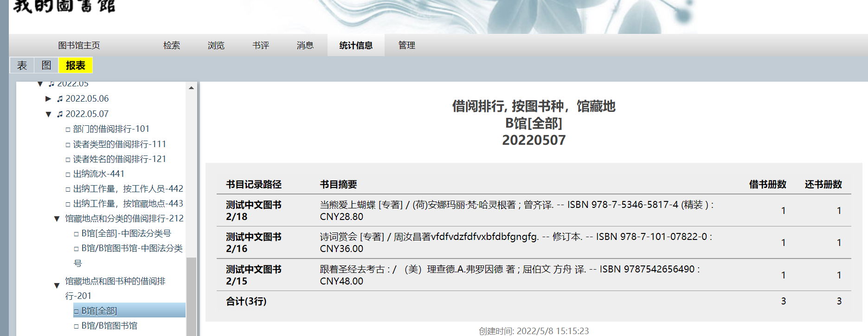This screenshot has width=868, height=336.
Task: Click the music note icon beside 2022.05.06
Action: tap(60, 99)
